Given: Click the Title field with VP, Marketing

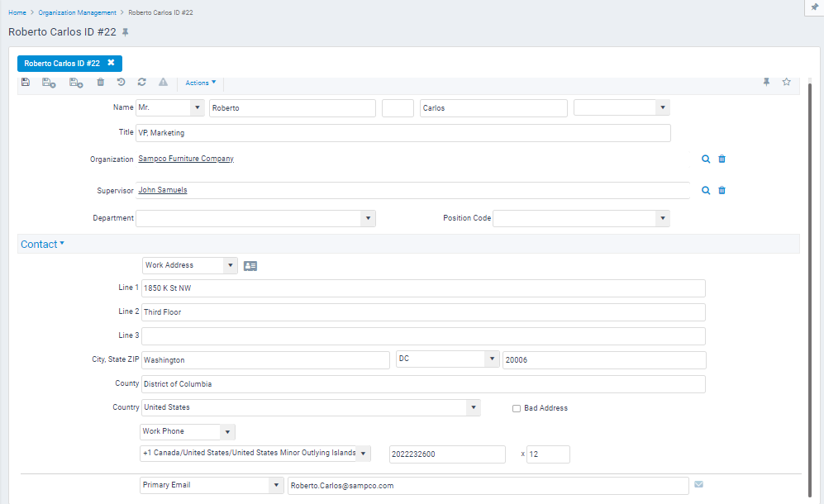Looking at the screenshot, I should click(402, 133).
